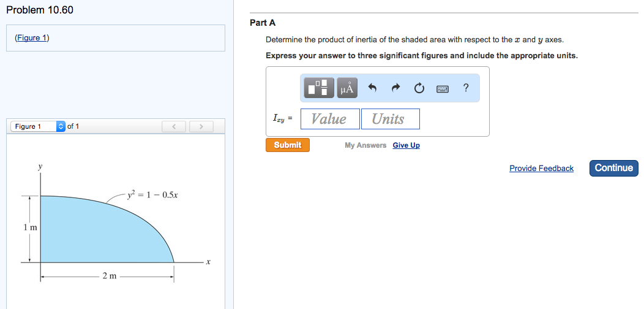
Task: Click the Give Up link
Action: (x=406, y=145)
